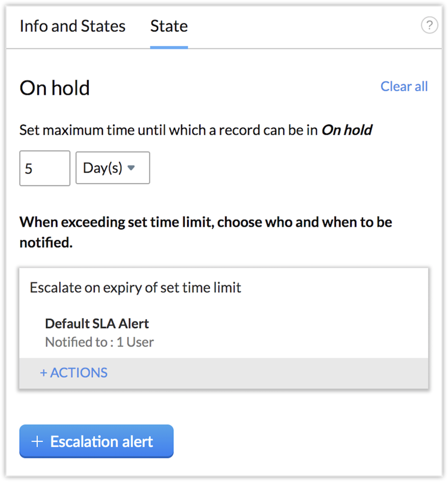Switch to the Info and States tab
This screenshot has height=482, width=448.
pos(73,26)
